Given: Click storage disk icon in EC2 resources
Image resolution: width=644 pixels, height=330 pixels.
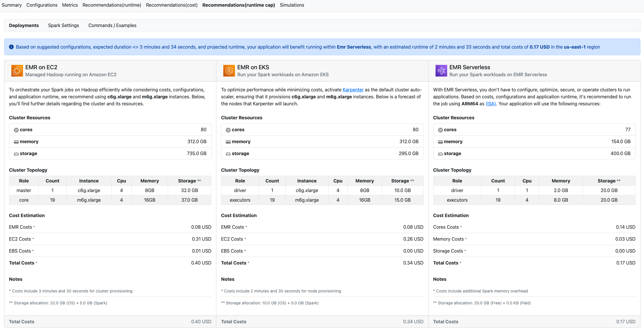Looking at the screenshot, I should [x=16, y=154].
